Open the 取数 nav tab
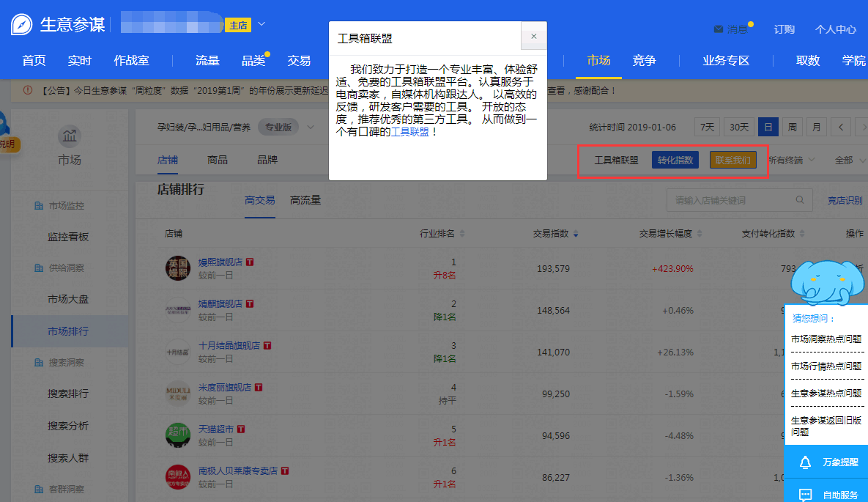Viewport: 868px width, 502px height. [808, 60]
